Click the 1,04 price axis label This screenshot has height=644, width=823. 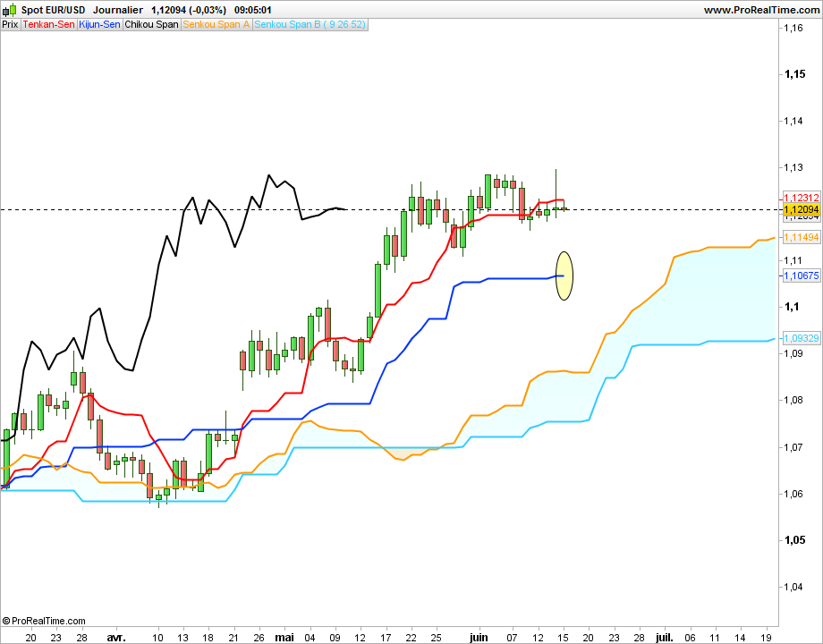click(793, 587)
